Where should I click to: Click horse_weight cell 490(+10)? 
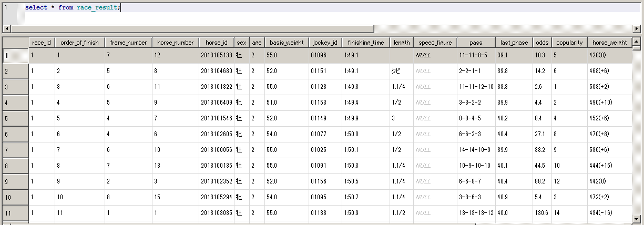point(610,103)
